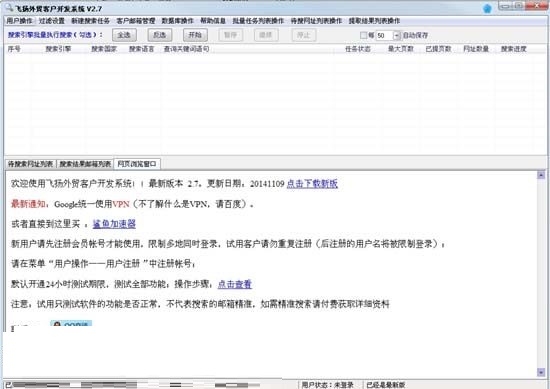The image size is (550, 389).
Task: Click the 最大页数 column header
Action: coord(401,49)
